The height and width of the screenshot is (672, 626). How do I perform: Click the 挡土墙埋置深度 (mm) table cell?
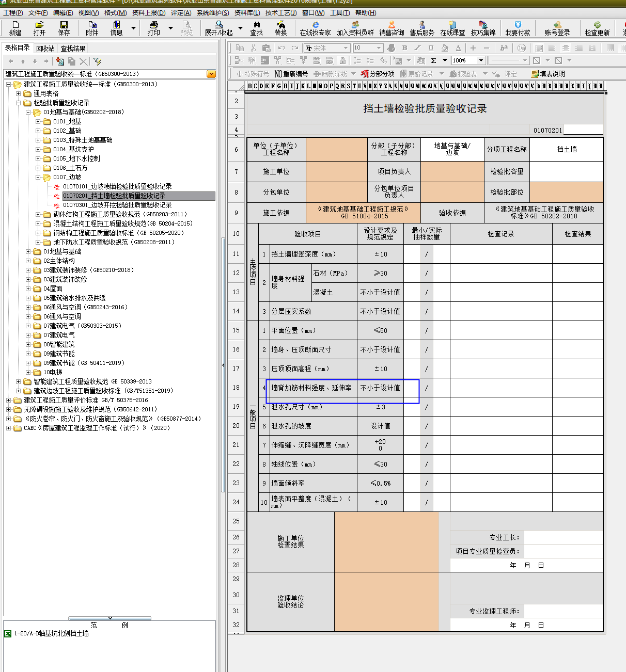coord(313,254)
